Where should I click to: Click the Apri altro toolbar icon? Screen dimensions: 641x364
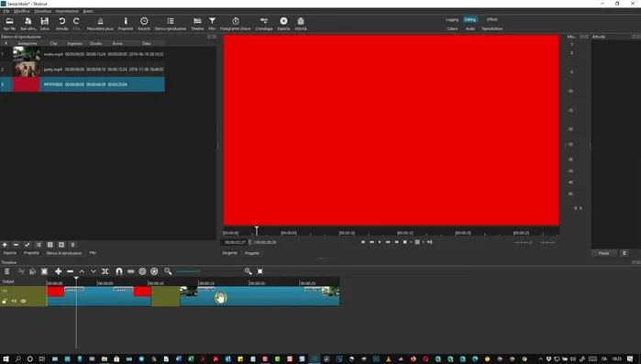pos(28,24)
